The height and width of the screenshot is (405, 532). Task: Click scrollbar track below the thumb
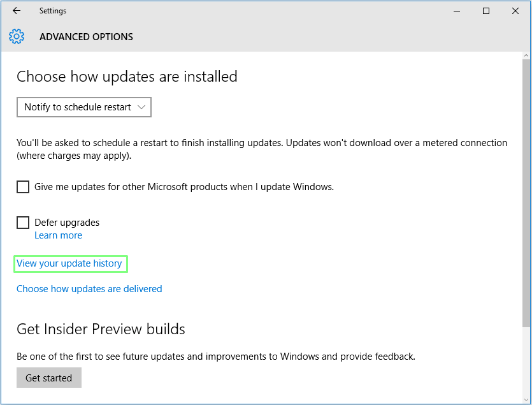tap(526, 364)
